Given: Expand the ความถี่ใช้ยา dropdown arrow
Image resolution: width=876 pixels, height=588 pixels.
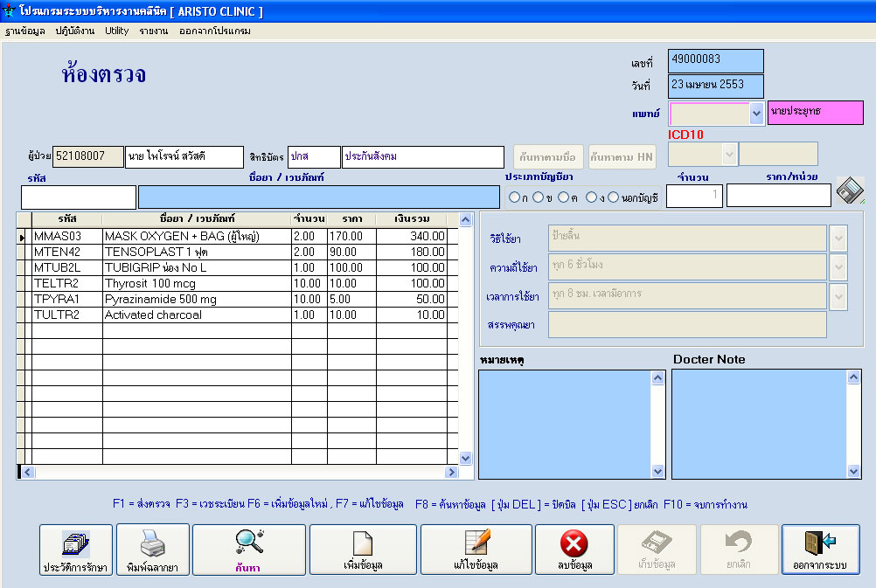Looking at the screenshot, I should click(x=838, y=266).
